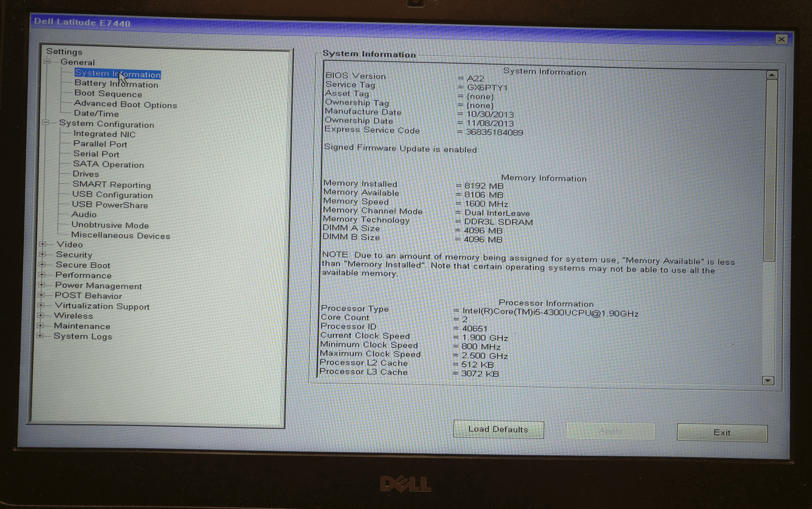Open Audio settings

84,214
